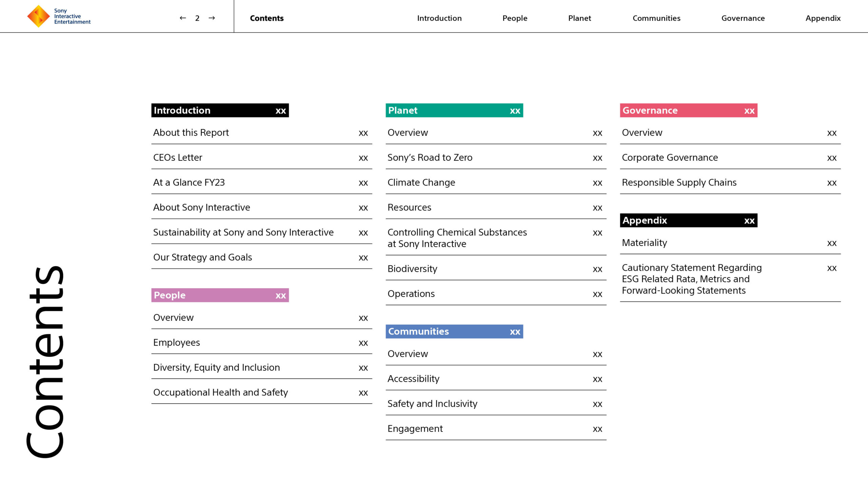Open About Sony Interactive entry
Screen dimensions: 868x488
(261, 207)
